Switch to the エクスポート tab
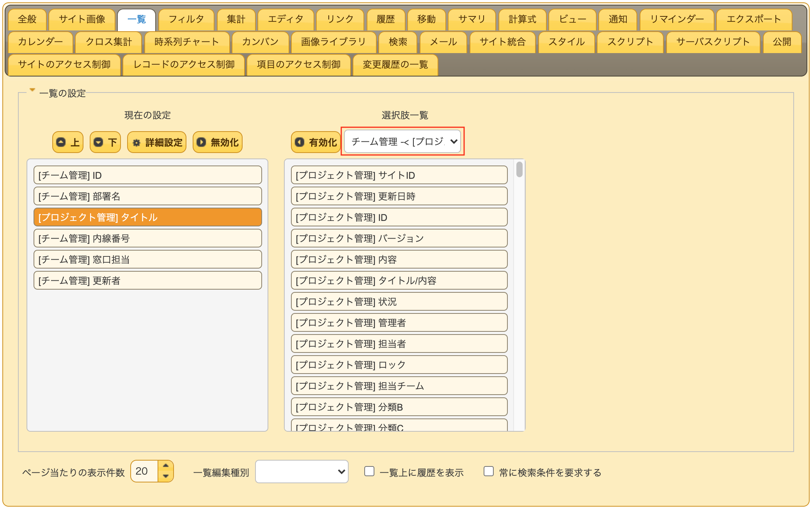The height and width of the screenshot is (509, 812). 754,20
